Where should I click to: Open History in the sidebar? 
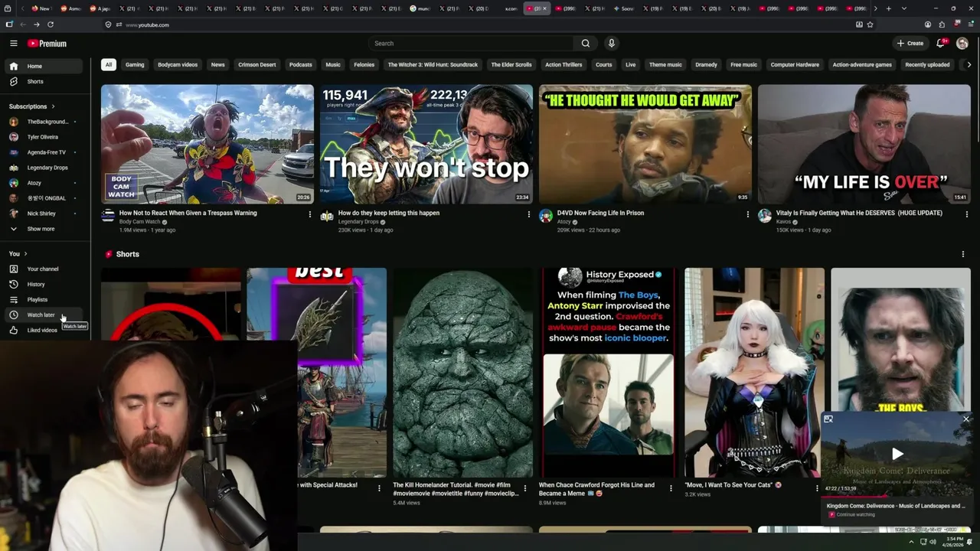click(42, 285)
